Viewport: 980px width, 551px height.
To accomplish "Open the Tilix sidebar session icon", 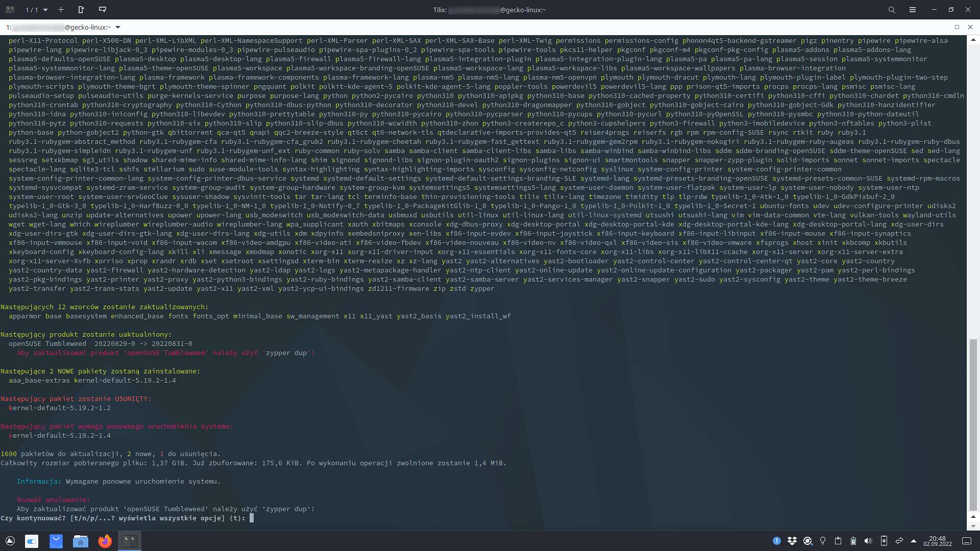I will (x=10, y=10).
